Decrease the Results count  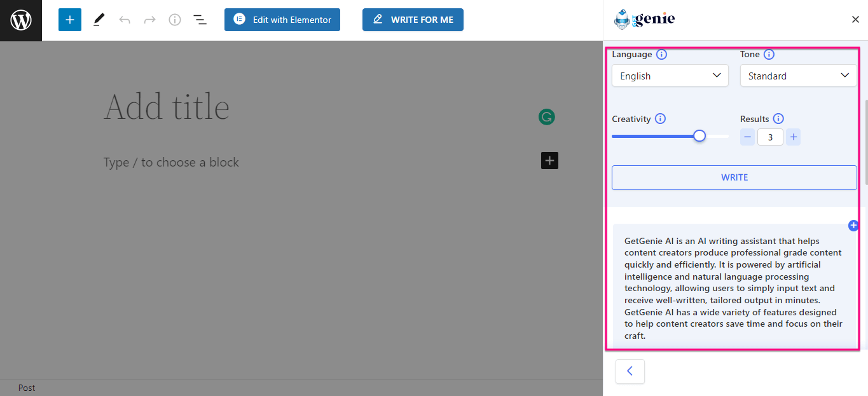pos(748,137)
